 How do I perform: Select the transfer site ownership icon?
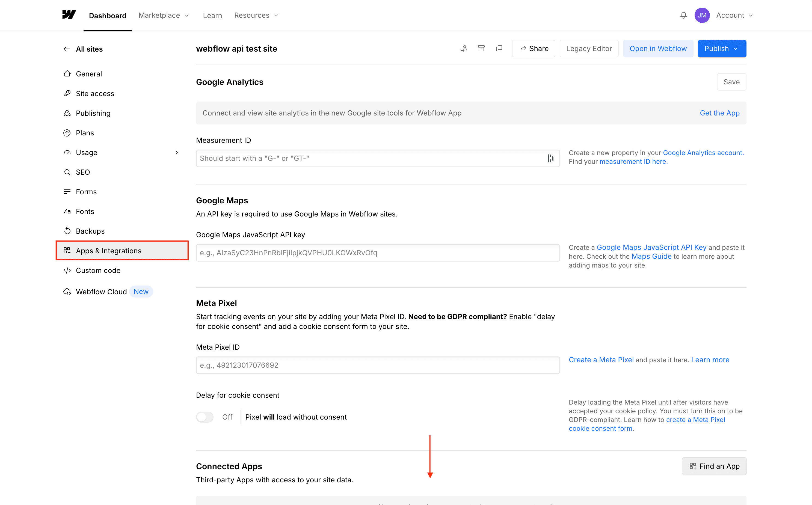(x=464, y=48)
